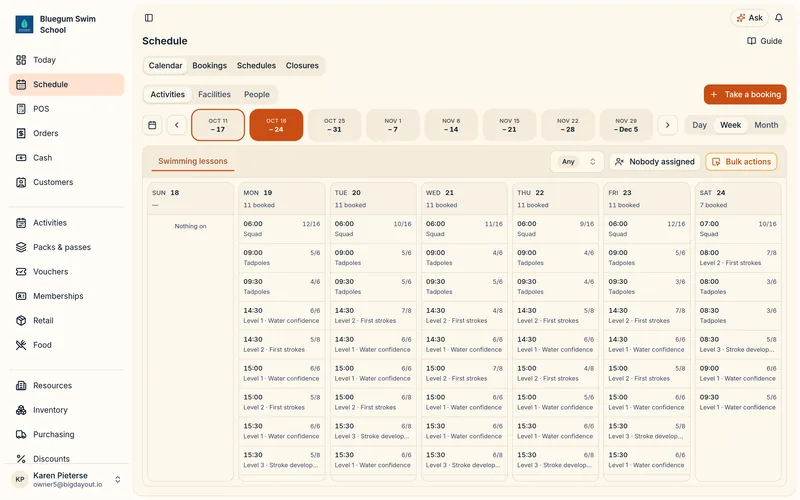Open the Calendar tab
This screenshot has height=500, width=800.
[x=165, y=66]
